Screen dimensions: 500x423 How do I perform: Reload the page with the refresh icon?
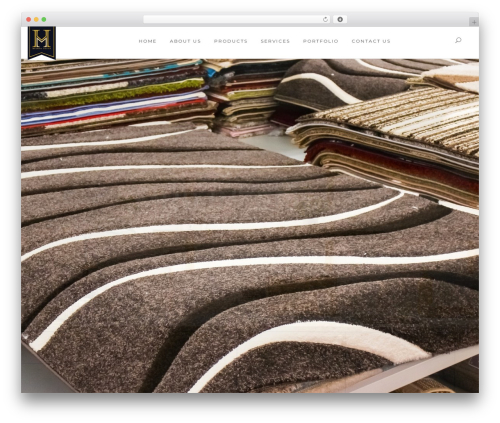pyautogui.click(x=325, y=20)
